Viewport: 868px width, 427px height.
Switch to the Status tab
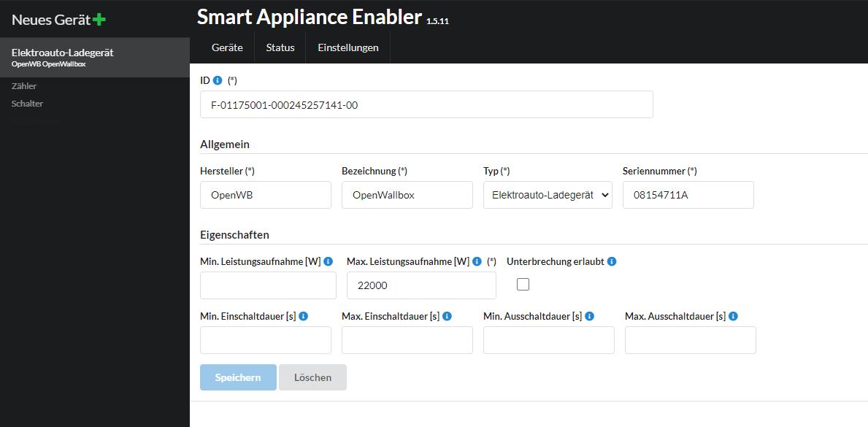[x=280, y=47]
